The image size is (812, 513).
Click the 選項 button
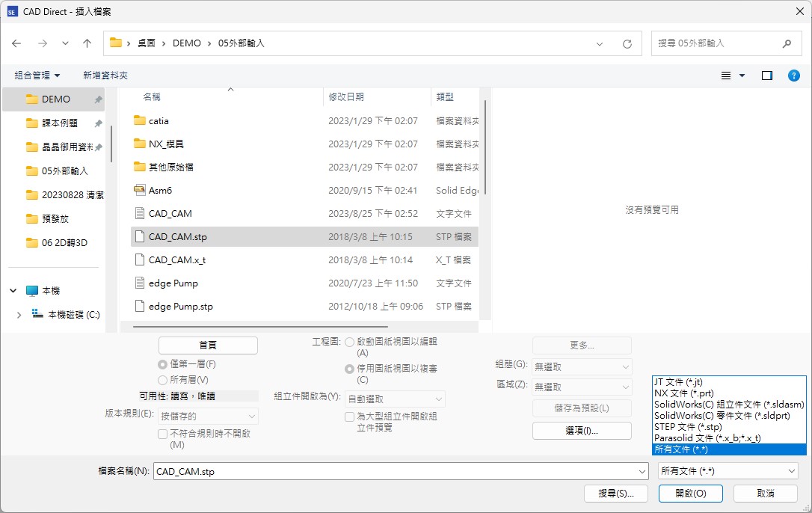[x=582, y=431]
